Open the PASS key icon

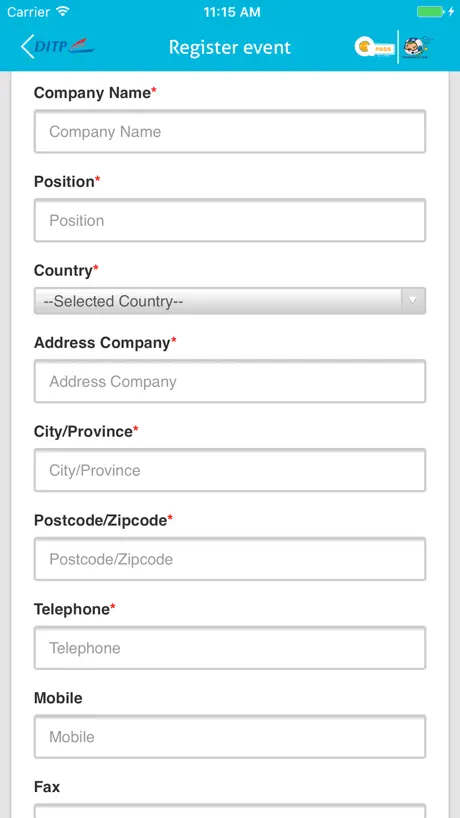click(x=374, y=47)
